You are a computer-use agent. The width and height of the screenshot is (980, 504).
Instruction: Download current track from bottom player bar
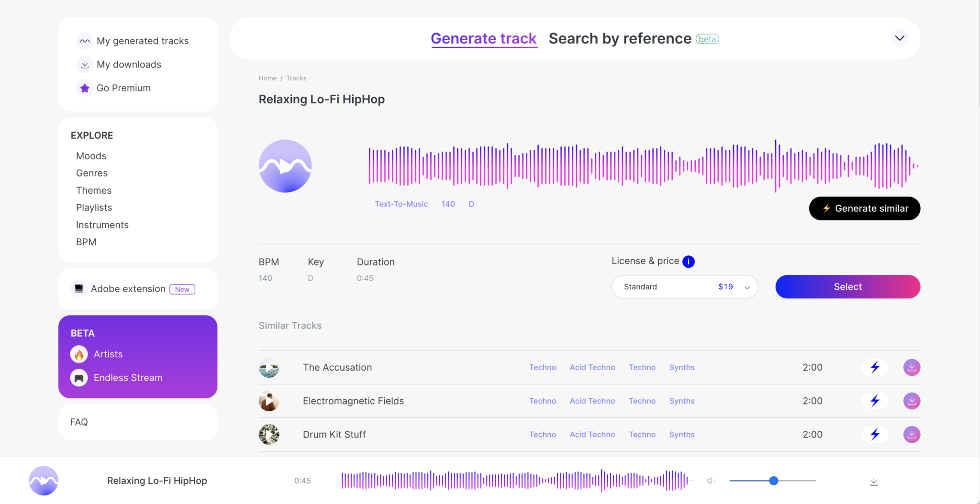(873, 482)
